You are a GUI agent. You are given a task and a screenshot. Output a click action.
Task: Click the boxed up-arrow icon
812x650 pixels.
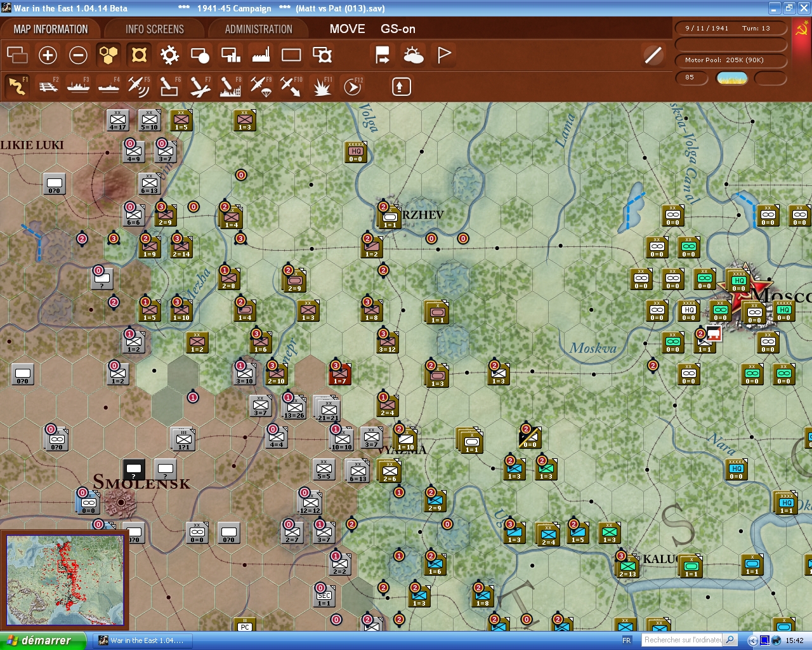coord(401,86)
